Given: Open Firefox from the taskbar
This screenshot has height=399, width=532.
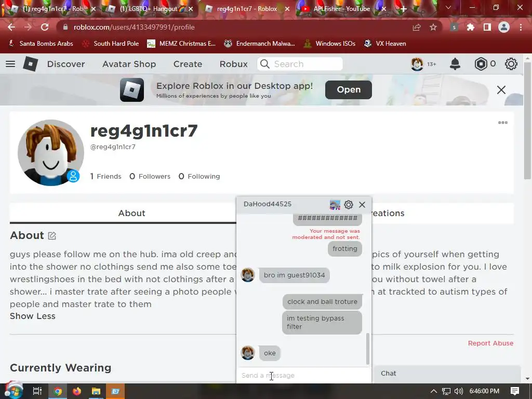Looking at the screenshot, I should click(x=77, y=391).
